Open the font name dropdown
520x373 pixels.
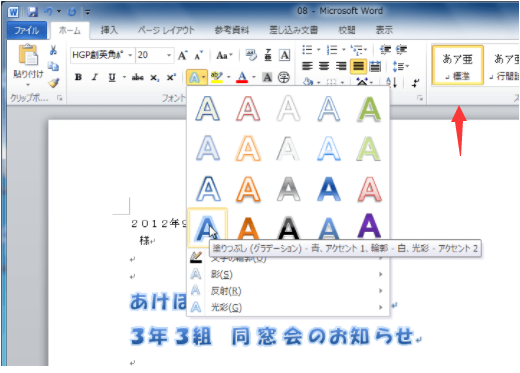(130, 55)
